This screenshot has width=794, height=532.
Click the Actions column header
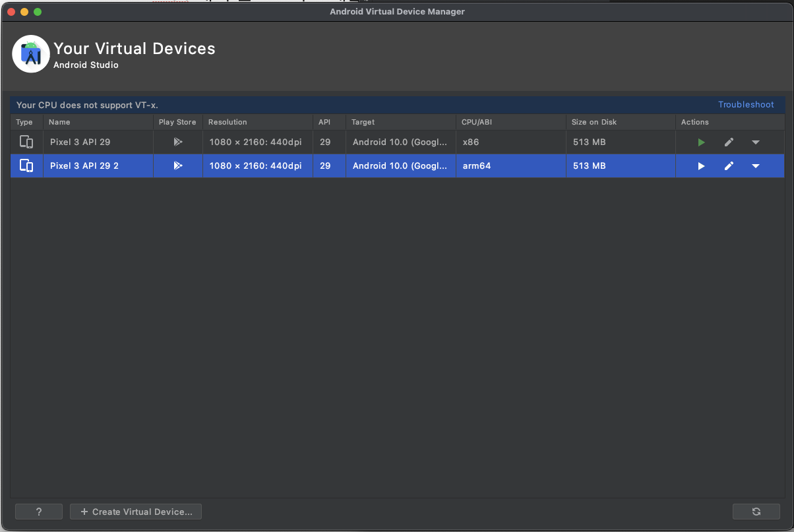tap(729, 122)
